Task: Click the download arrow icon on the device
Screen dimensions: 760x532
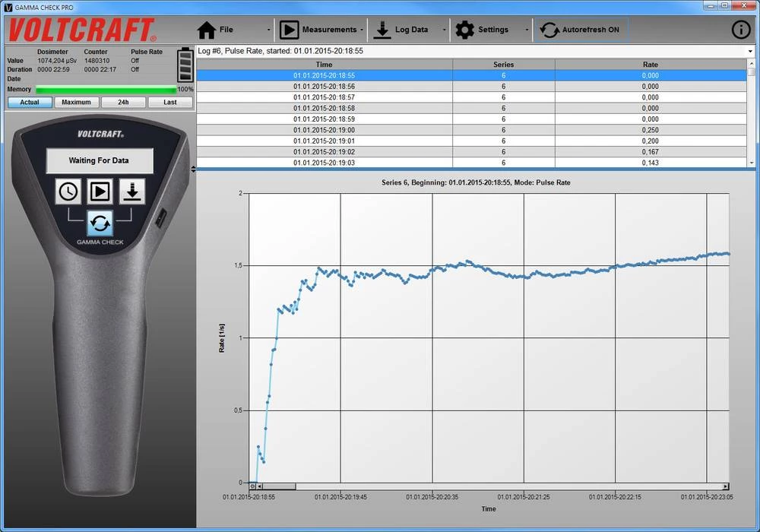Action: pyautogui.click(x=131, y=192)
